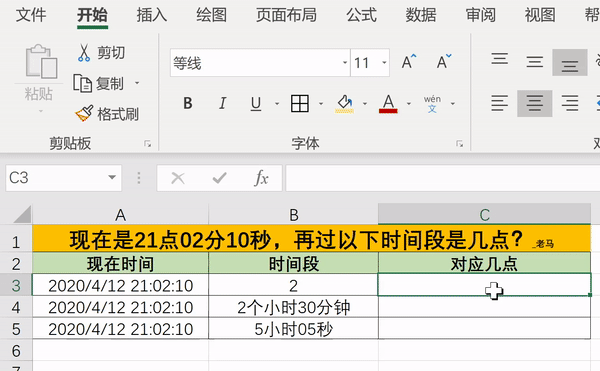Show phonetic guide using the wén 文 icon

[432, 104]
